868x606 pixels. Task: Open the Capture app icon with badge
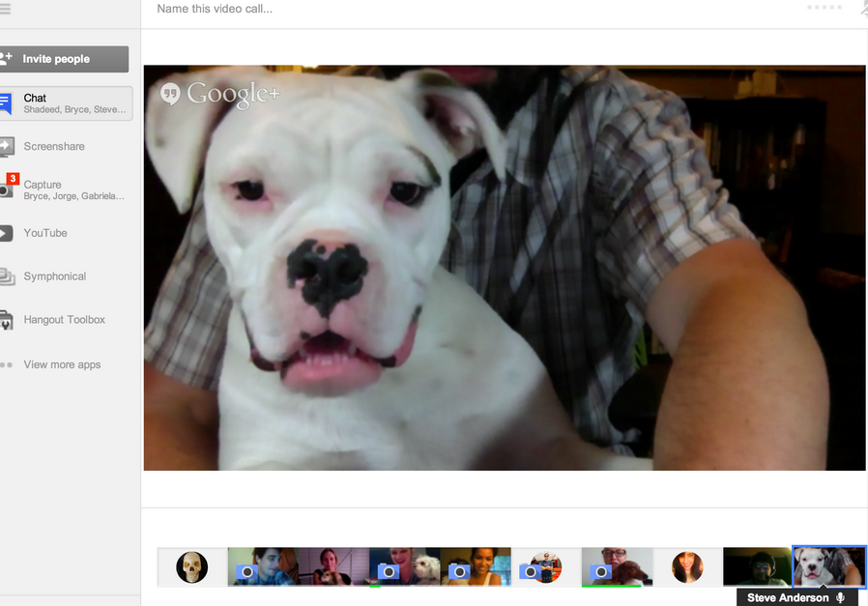tap(6, 187)
